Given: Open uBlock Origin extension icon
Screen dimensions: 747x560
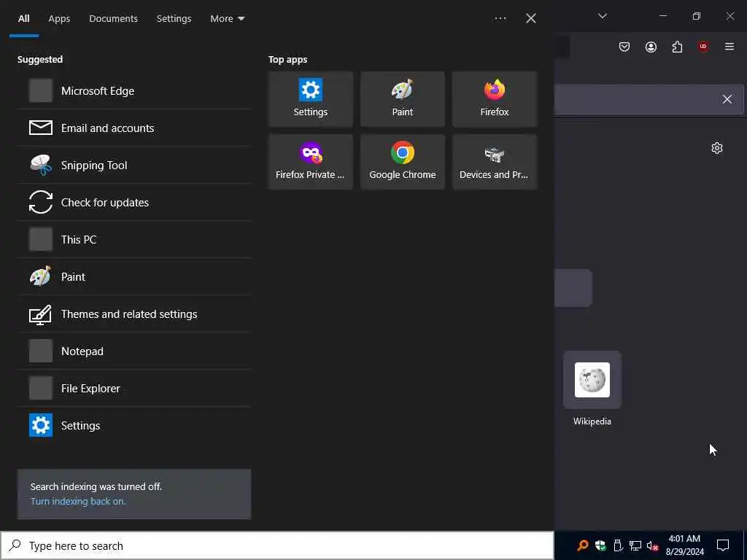Looking at the screenshot, I should pos(703,47).
